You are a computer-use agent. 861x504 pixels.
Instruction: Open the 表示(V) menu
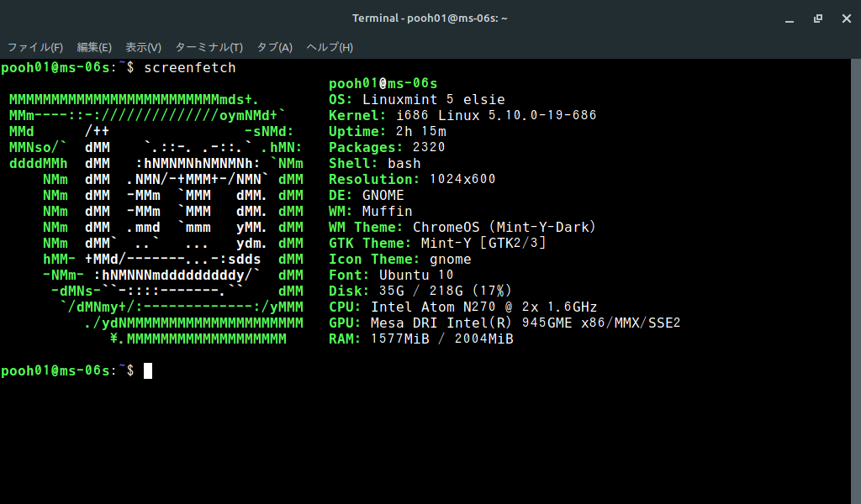143,47
